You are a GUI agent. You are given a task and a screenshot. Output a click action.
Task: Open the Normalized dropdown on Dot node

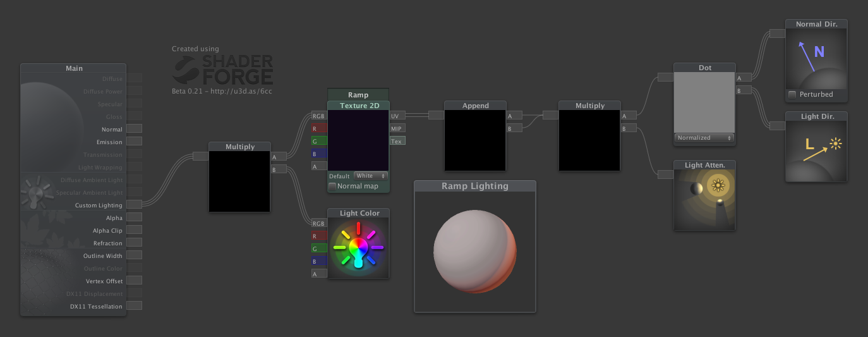point(704,138)
